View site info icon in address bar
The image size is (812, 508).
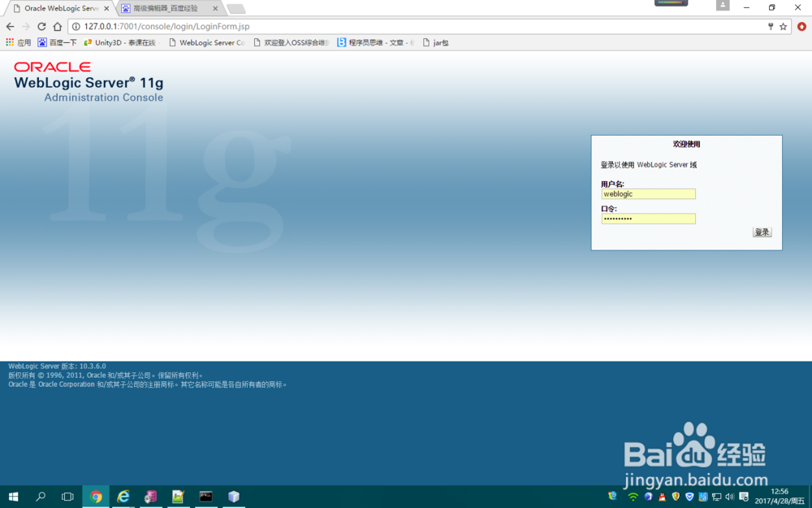point(76,27)
